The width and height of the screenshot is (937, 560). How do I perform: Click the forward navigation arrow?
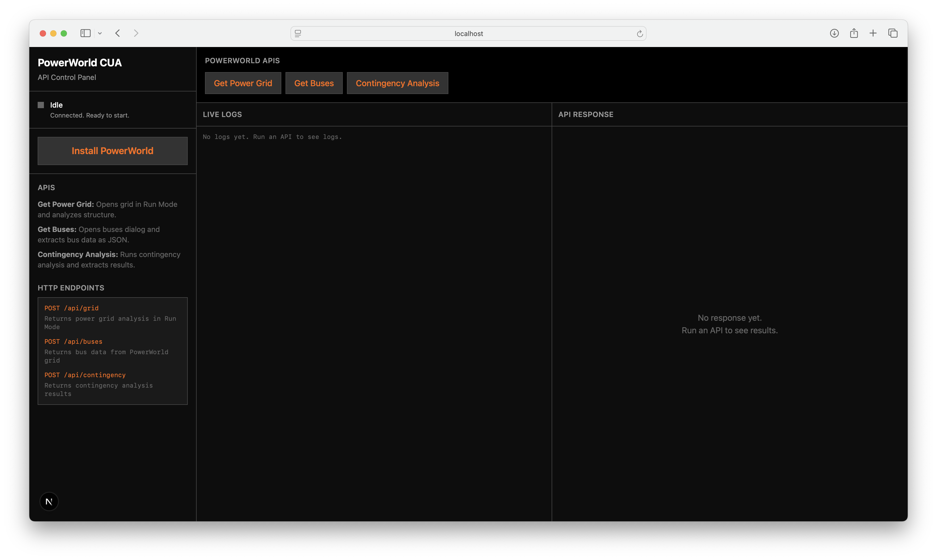136,33
